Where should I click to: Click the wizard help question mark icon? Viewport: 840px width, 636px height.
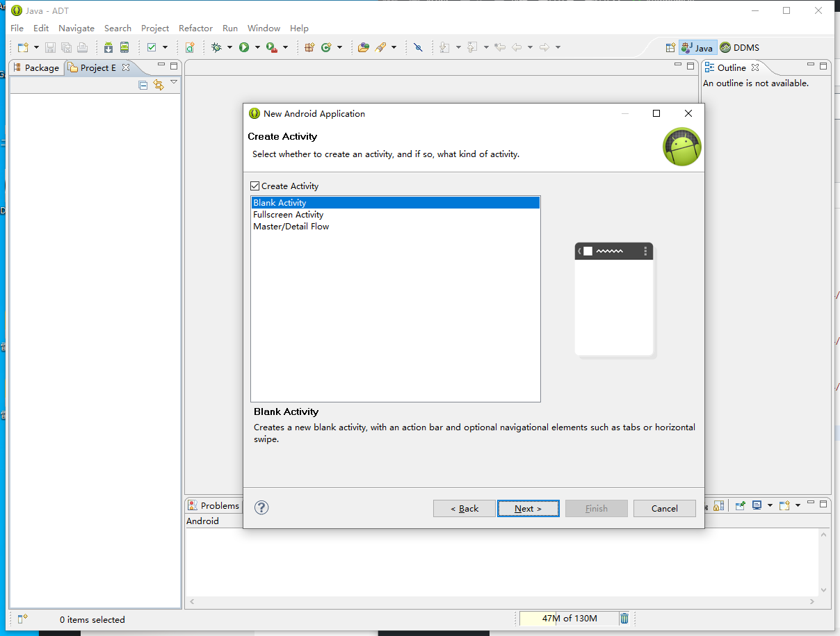261,507
